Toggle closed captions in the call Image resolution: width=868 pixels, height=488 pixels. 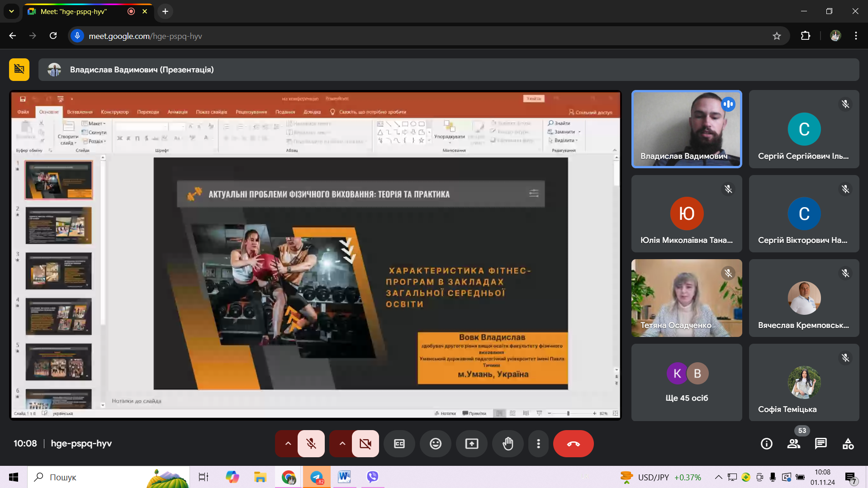[x=399, y=444]
